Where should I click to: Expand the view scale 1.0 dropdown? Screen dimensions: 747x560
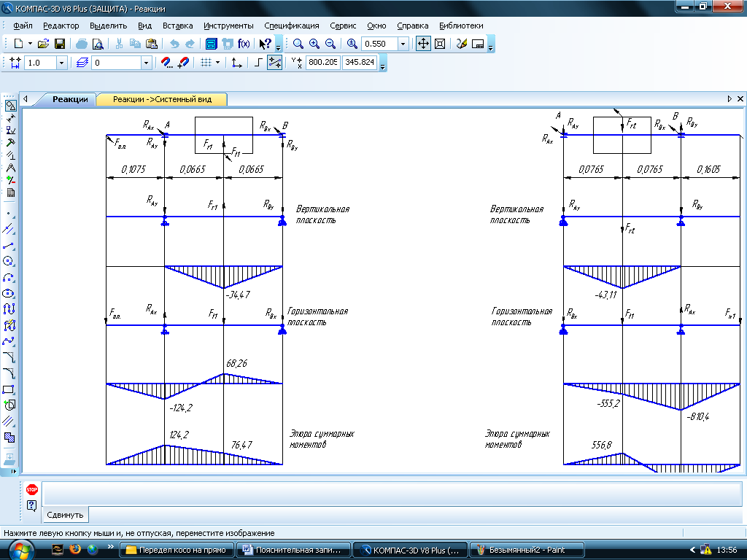61,63
